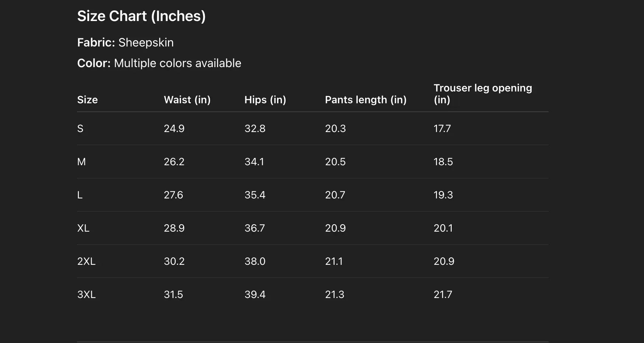Screen dimensions: 644x343
Task: Select the 2XL size row label
Action: pos(86,261)
